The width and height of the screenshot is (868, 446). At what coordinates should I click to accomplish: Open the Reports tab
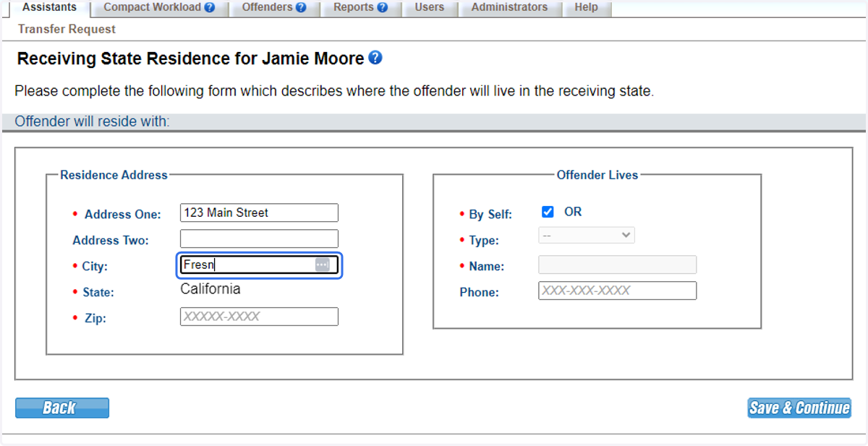pos(360,7)
